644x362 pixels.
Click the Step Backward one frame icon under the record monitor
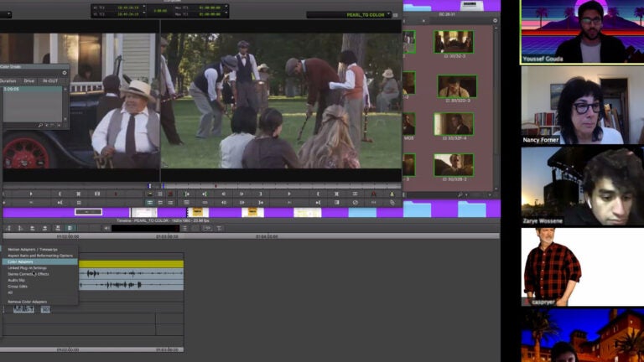223,194
